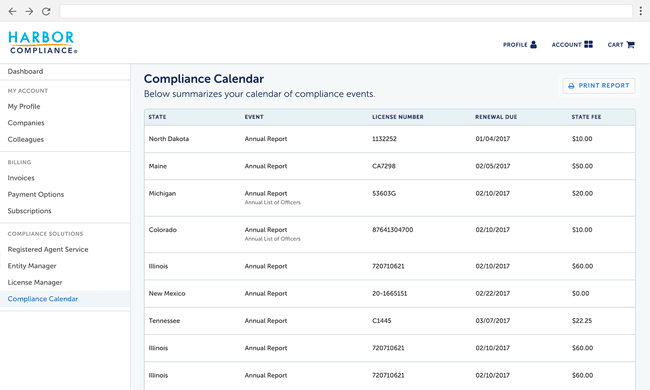Click Annual Report in North Dakota row
This screenshot has height=390, width=650.
click(266, 139)
